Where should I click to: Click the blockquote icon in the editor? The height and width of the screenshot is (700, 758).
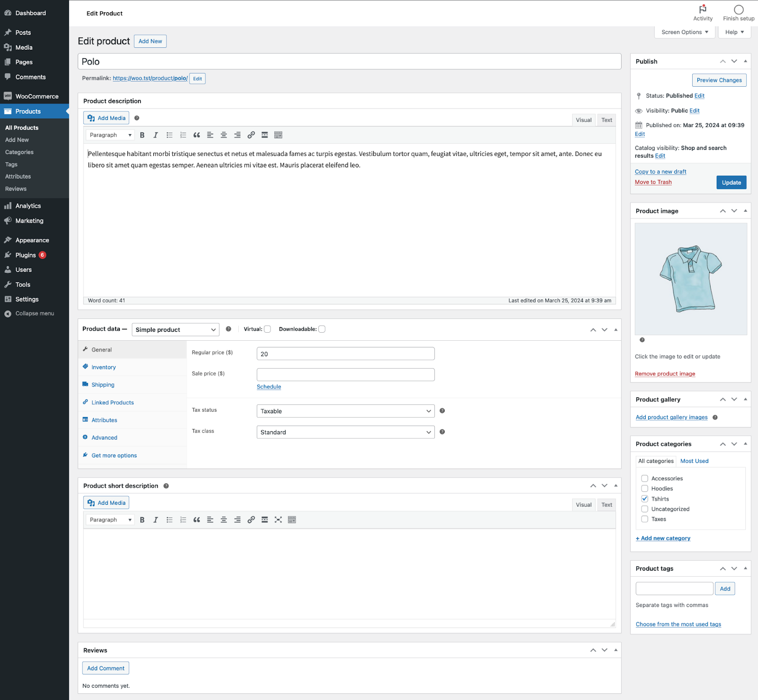197,135
